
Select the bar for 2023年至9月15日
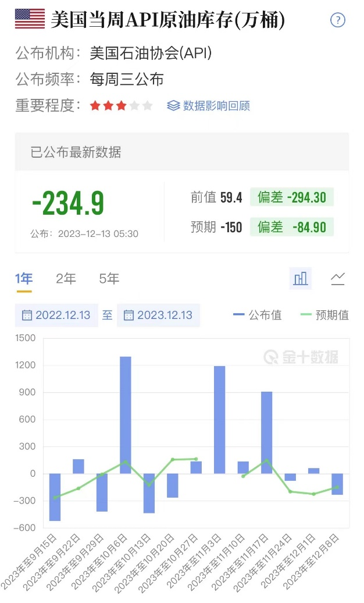(55, 497)
